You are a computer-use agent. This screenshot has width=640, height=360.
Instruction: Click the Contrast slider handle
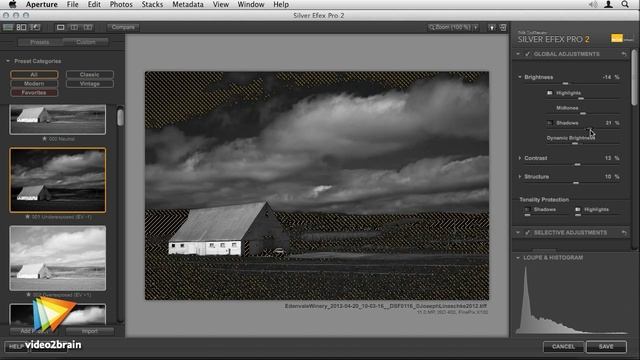click(577, 164)
